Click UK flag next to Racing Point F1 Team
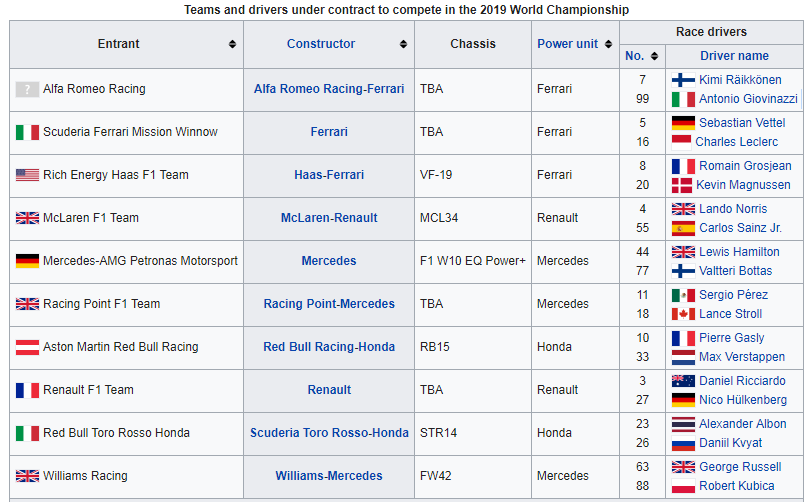Screen dimensions: 808x502 [27, 304]
